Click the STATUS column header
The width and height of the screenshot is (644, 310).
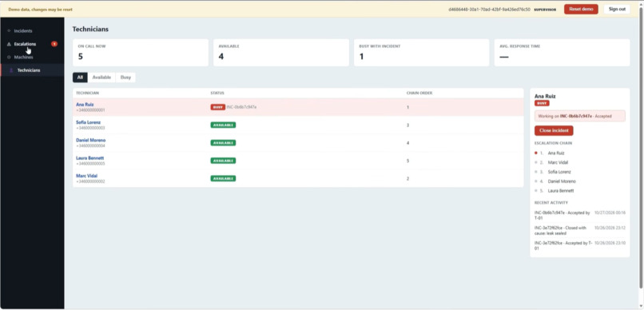tap(217, 93)
